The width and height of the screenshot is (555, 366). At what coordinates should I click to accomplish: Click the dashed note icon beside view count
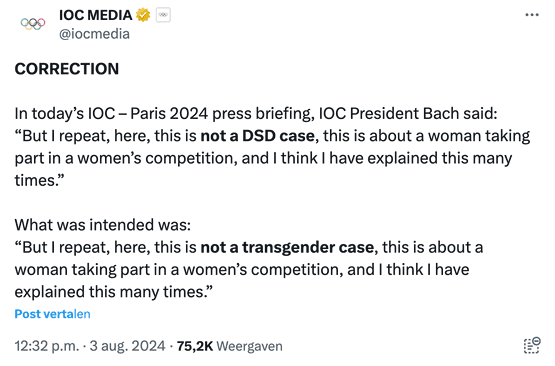532,345
